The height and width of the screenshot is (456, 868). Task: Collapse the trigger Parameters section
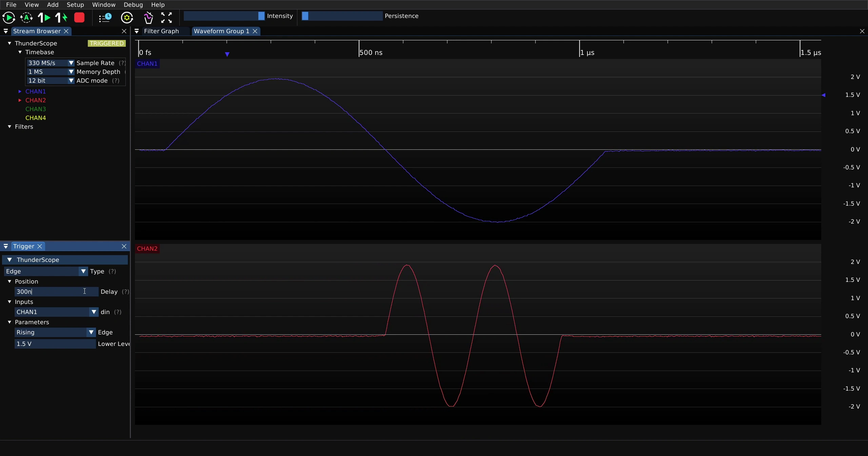tap(9, 322)
